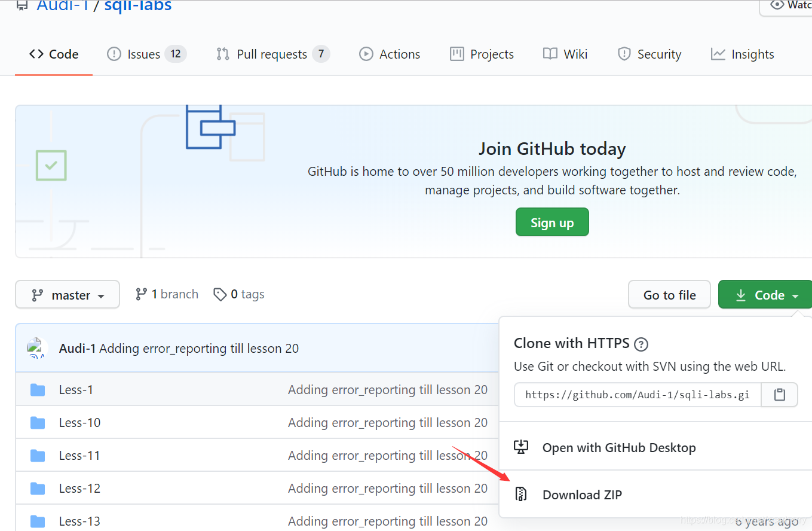
Task: Open Audi-1 author link in commit bar
Action: coord(78,349)
